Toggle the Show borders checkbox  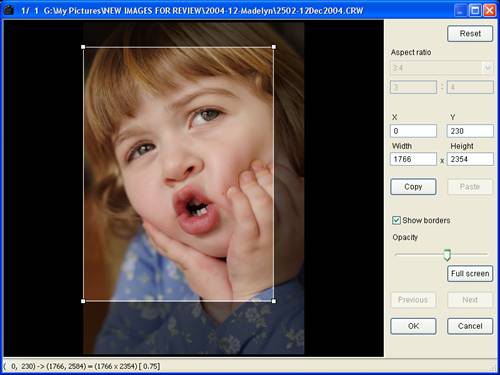click(x=396, y=220)
